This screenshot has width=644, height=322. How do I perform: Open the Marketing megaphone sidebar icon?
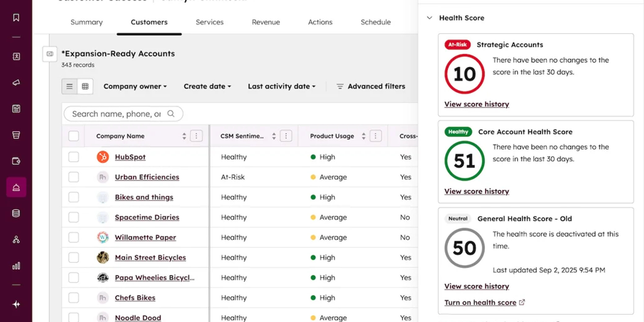(16, 83)
